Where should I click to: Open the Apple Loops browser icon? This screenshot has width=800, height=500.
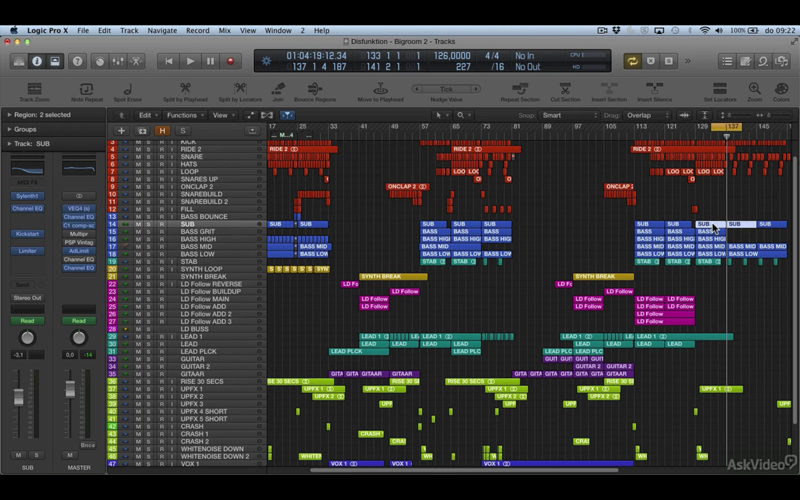(x=763, y=61)
